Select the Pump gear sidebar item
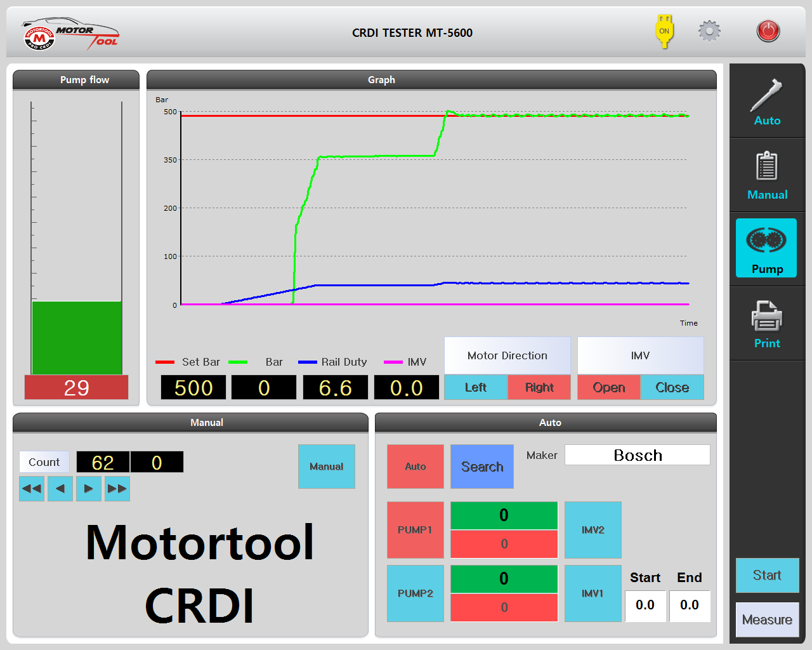This screenshot has height=650, width=812. tap(766, 248)
